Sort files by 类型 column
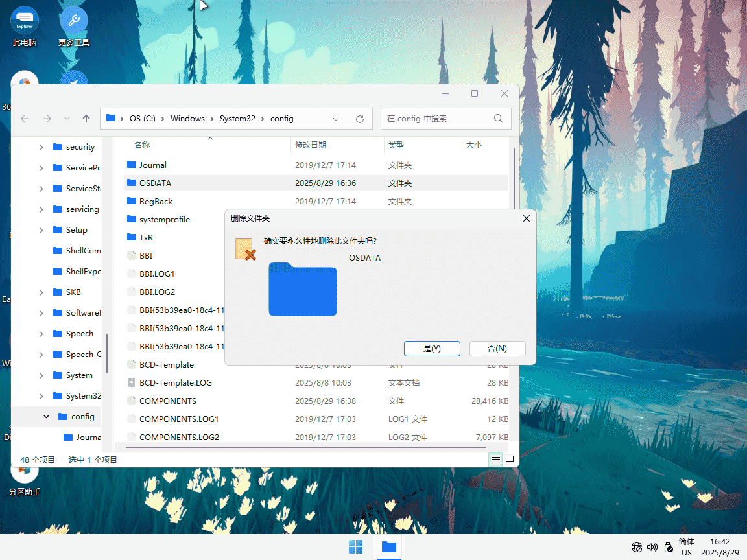Image resolution: width=747 pixels, height=560 pixels. [396, 145]
